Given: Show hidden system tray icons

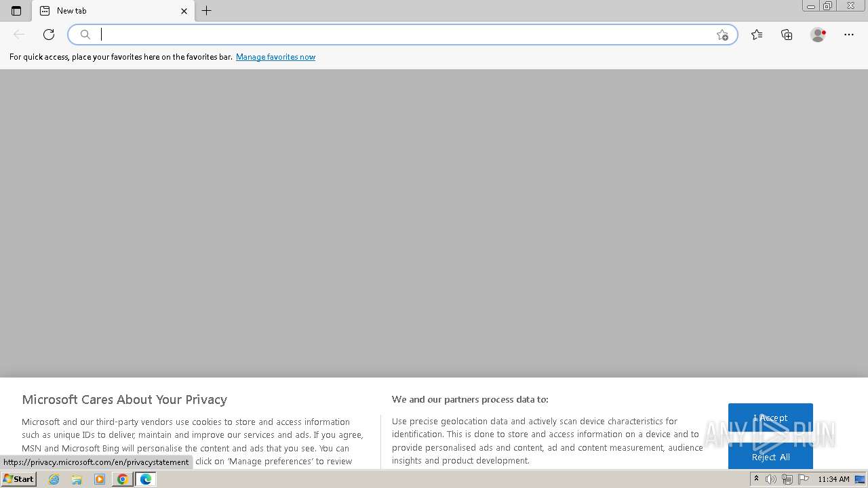Looking at the screenshot, I should pos(756,479).
